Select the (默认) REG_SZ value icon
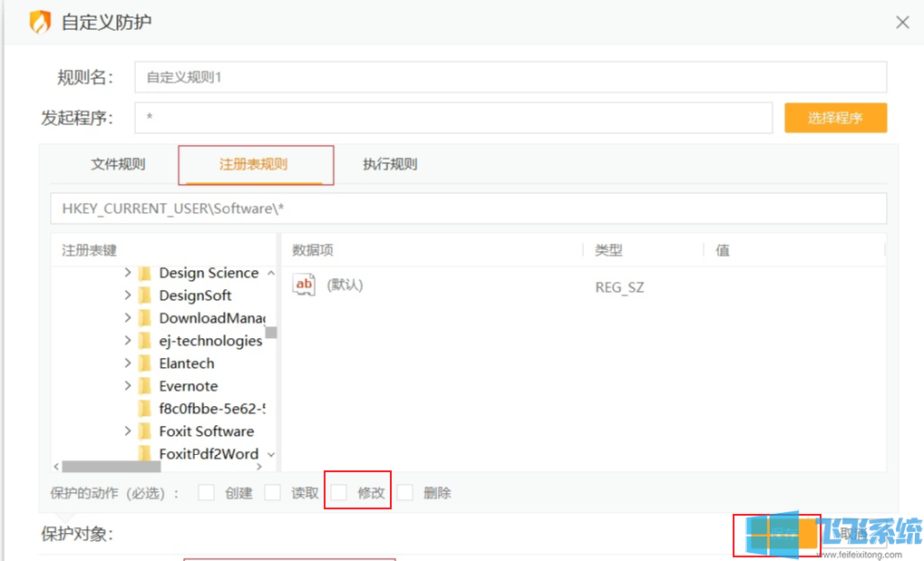The image size is (924, 561). (x=303, y=284)
